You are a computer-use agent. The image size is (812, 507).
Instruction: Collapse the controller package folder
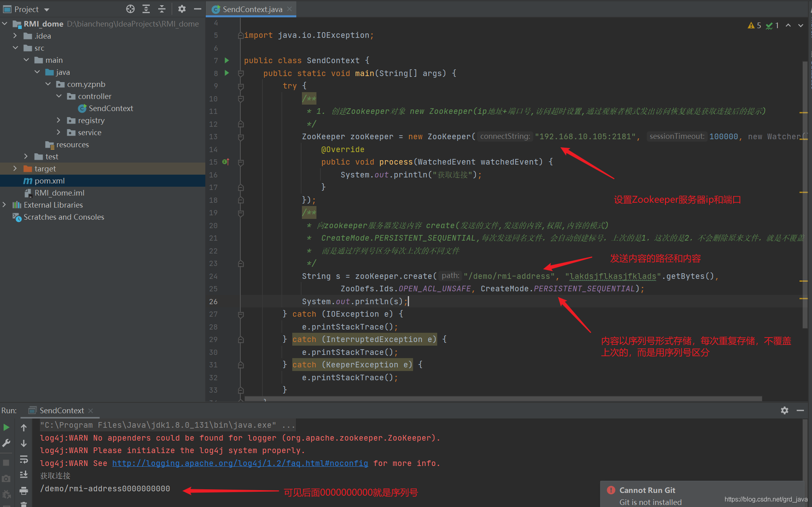[x=59, y=96]
